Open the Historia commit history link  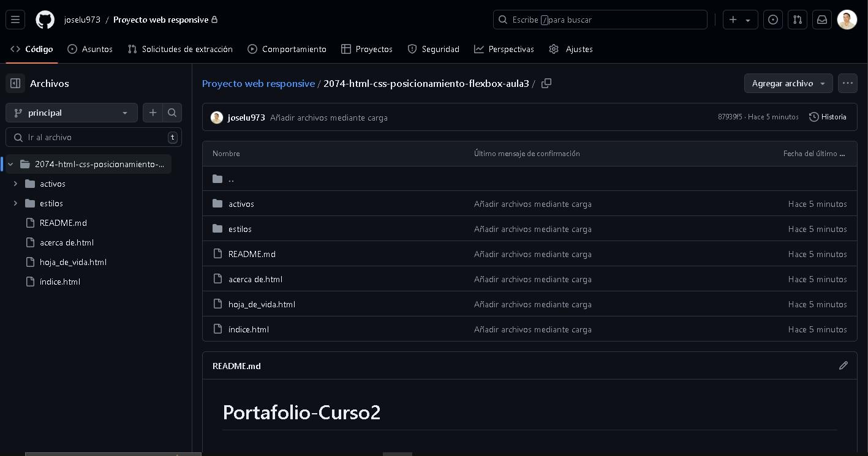[828, 117]
